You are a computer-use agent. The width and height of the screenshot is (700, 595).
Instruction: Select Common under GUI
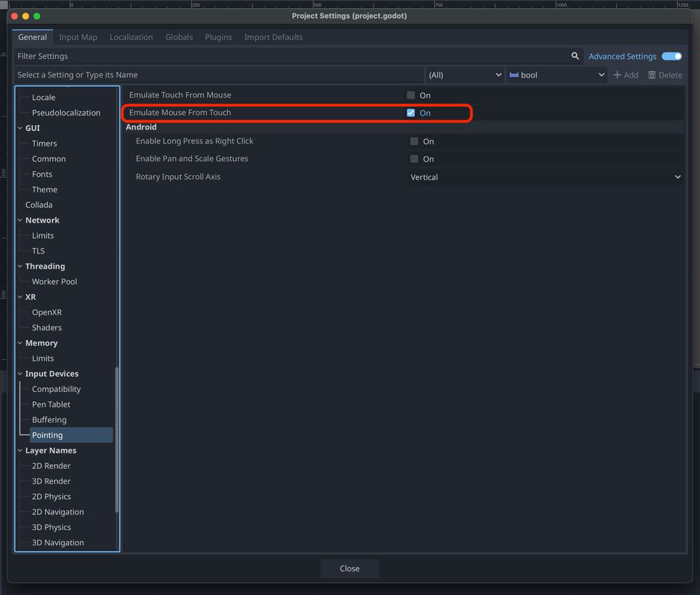click(49, 159)
